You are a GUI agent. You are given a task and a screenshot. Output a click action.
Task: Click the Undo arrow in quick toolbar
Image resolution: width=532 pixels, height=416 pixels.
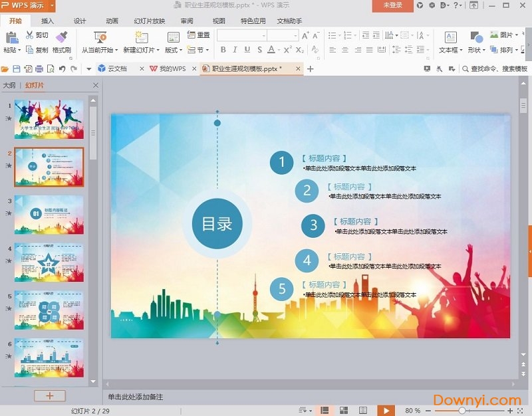pos(62,68)
